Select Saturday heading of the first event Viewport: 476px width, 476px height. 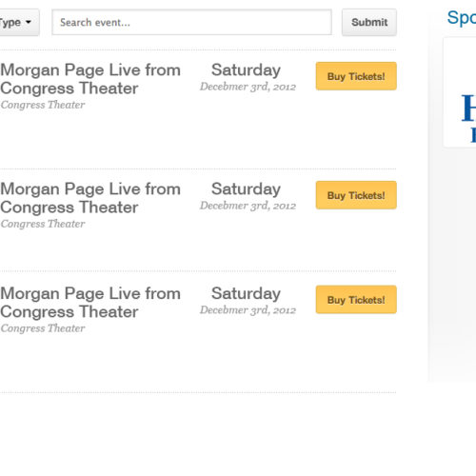click(247, 70)
